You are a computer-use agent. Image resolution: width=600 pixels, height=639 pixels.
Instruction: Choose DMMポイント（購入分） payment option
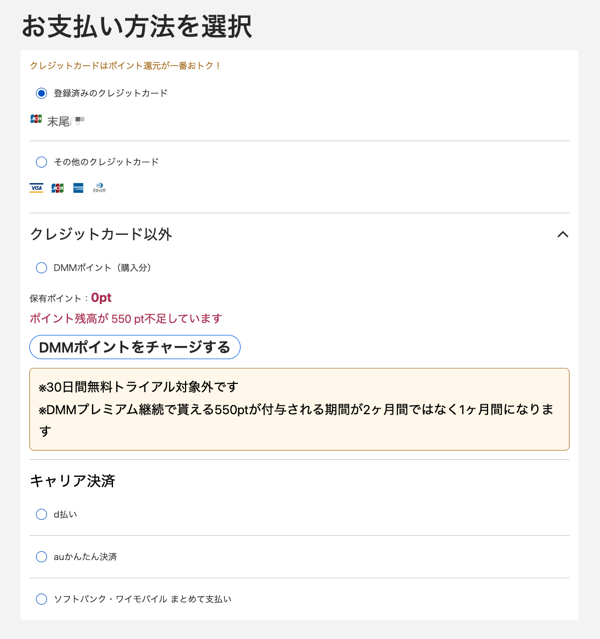click(x=41, y=268)
